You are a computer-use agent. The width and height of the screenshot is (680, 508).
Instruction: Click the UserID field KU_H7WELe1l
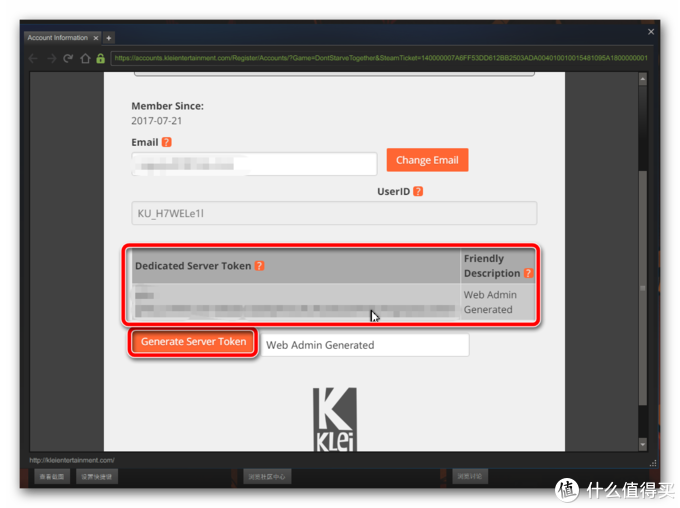(334, 213)
